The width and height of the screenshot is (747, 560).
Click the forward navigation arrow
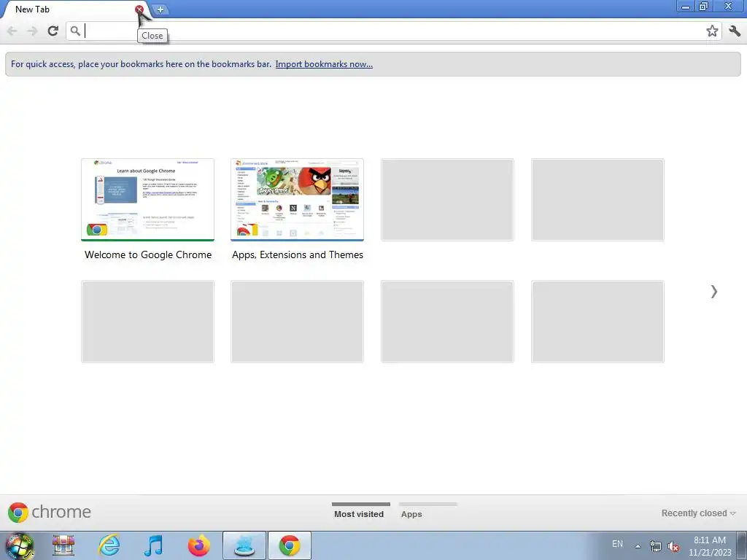32,31
